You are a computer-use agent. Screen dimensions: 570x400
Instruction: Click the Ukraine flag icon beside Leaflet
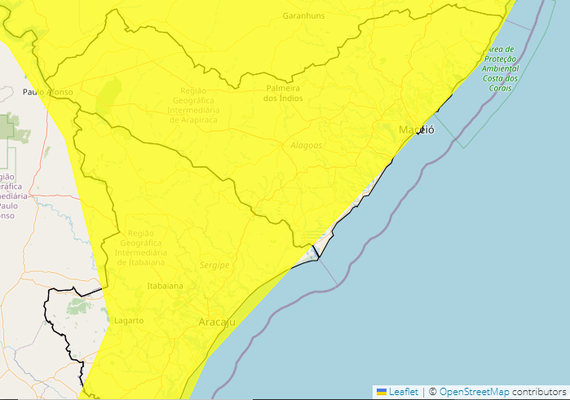point(382,392)
